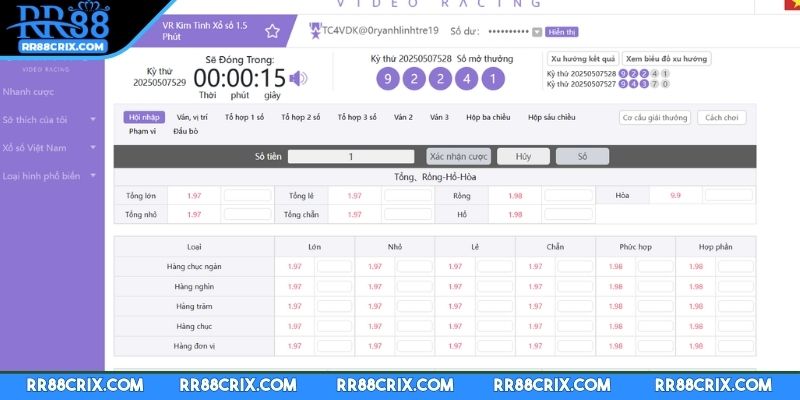Select Hộp ba chiều tab

pos(488,117)
